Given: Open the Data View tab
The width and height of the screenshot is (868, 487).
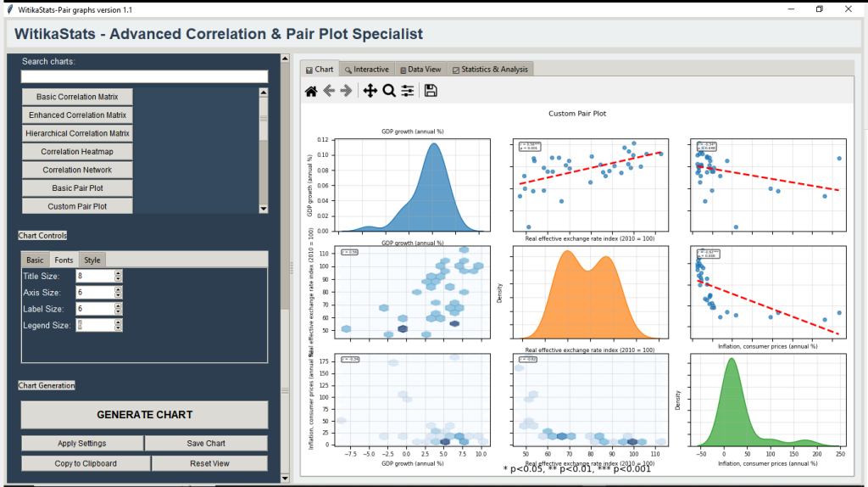Looking at the screenshot, I should [420, 70].
